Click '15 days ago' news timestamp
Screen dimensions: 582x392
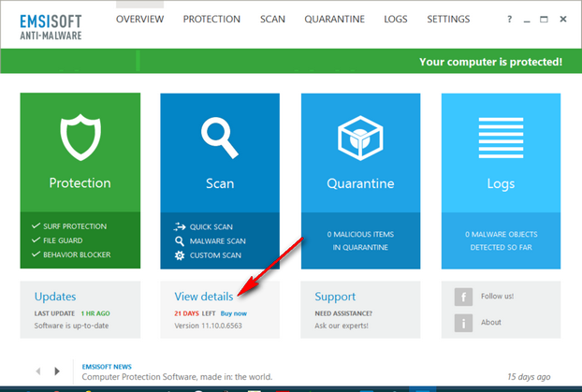(x=529, y=377)
